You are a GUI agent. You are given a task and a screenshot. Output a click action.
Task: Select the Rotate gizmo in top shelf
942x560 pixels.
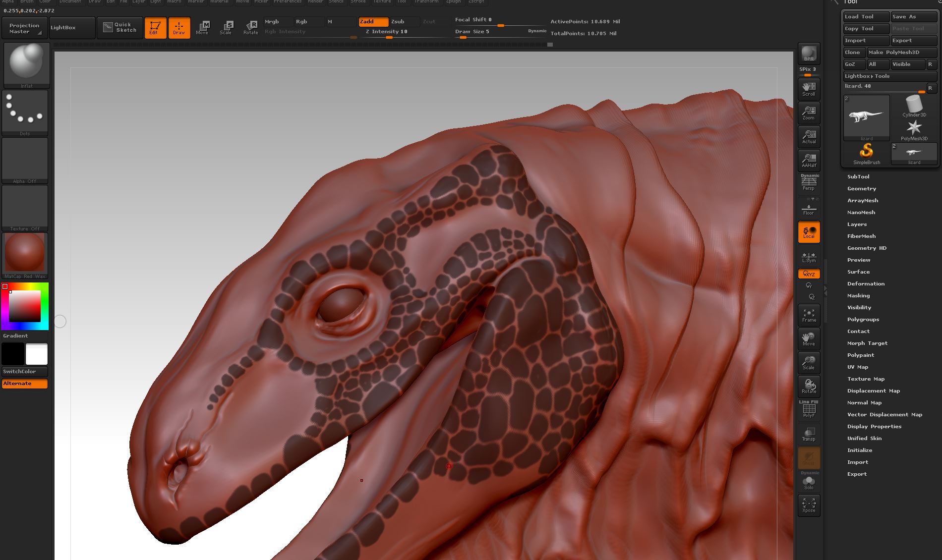pos(250,27)
